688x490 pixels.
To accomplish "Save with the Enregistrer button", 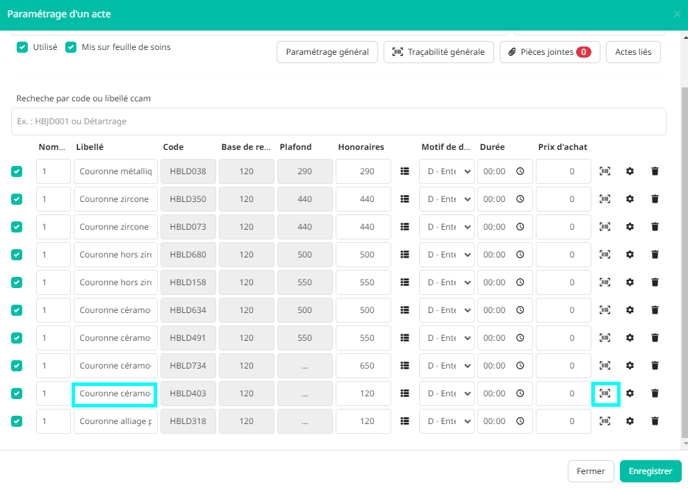I will [650, 471].
